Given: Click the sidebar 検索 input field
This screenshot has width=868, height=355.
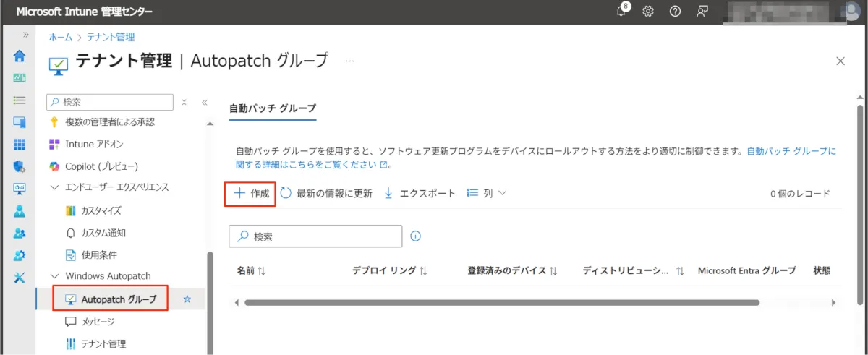Looking at the screenshot, I should [110, 102].
